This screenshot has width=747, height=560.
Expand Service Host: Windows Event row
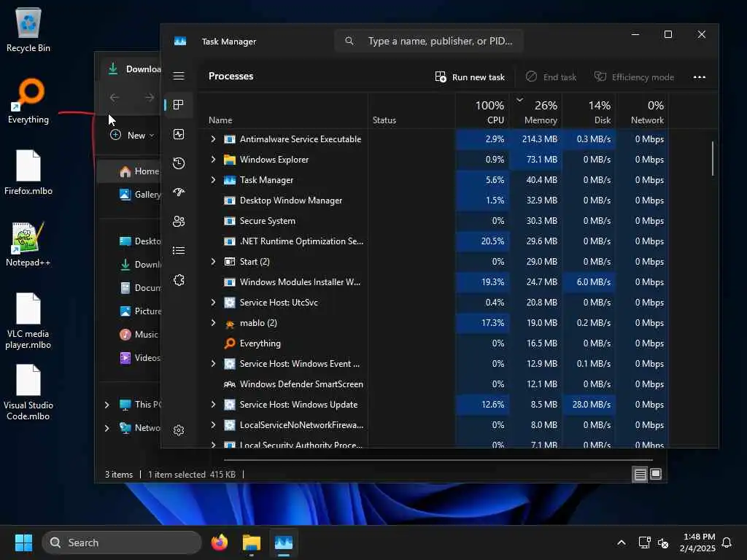(x=213, y=364)
